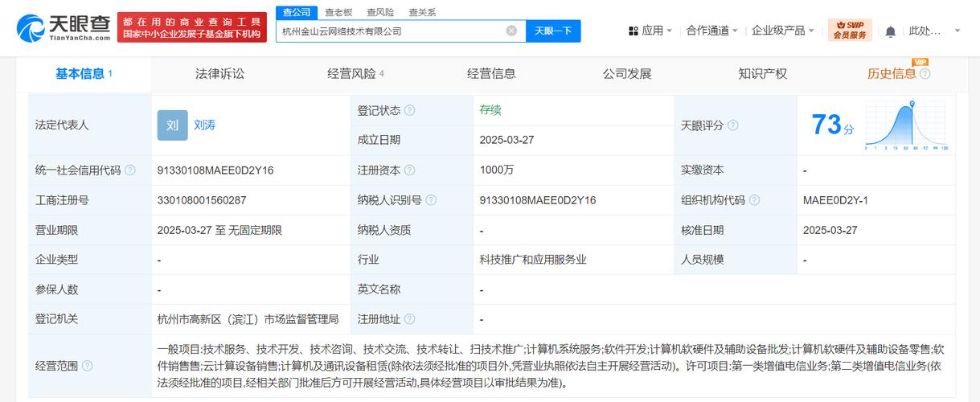Click the SVIP 会员服务 badge
This screenshot has height=402, width=980.
850,31
